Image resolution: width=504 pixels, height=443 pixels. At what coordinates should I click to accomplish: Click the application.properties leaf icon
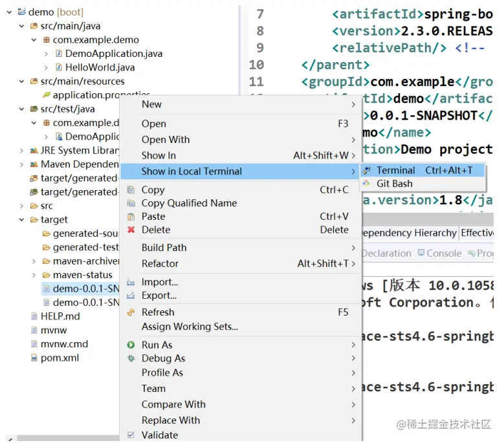pos(47,95)
